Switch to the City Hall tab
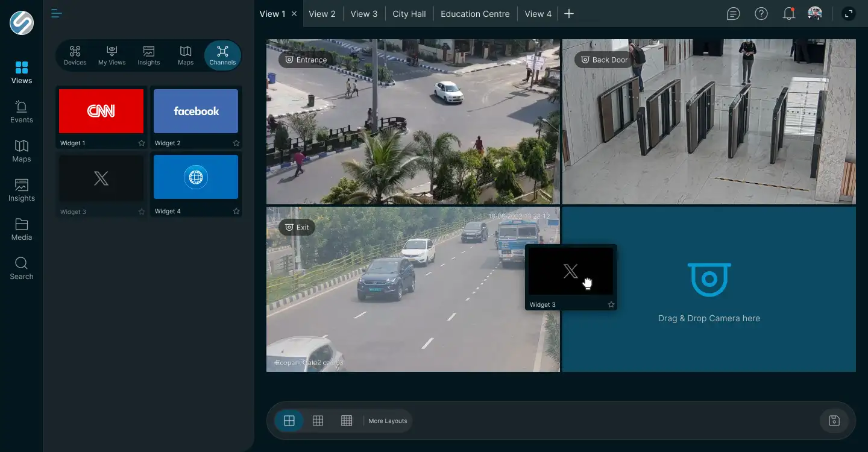Image resolution: width=868 pixels, height=452 pixels. click(x=409, y=14)
